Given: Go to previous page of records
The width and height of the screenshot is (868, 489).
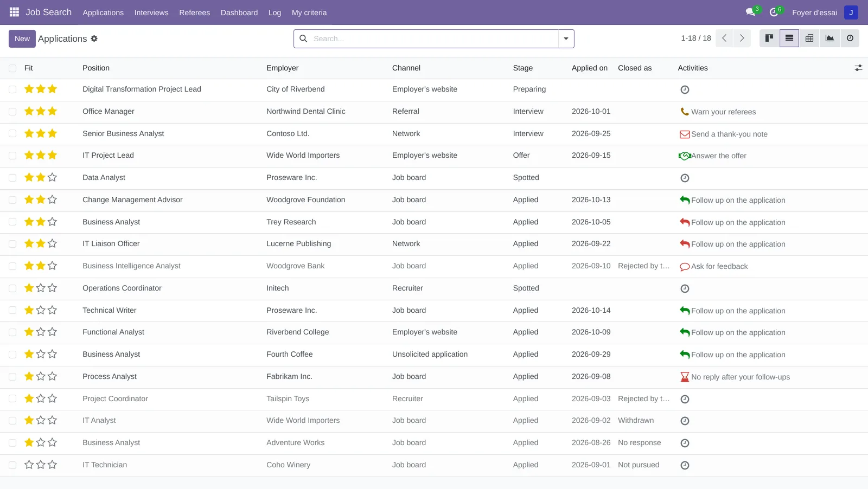Looking at the screenshot, I should click(x=724, y=38).
